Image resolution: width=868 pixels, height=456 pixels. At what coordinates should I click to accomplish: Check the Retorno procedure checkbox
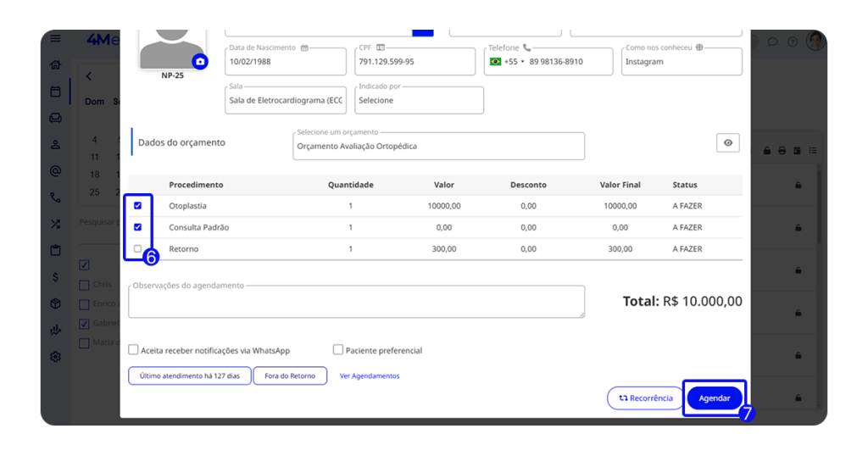(x=138, y=249)
